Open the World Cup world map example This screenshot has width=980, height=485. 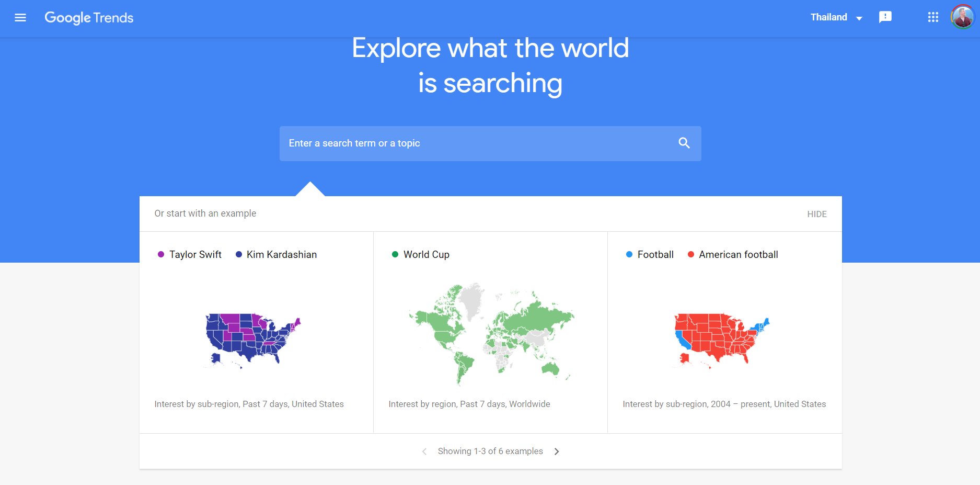point(490,333)
